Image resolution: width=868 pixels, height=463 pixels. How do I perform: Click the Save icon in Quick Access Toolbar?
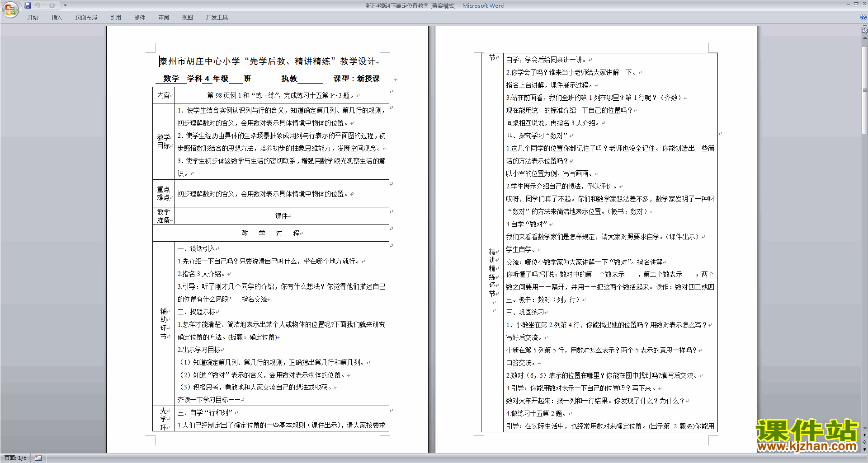coord(28,5)
